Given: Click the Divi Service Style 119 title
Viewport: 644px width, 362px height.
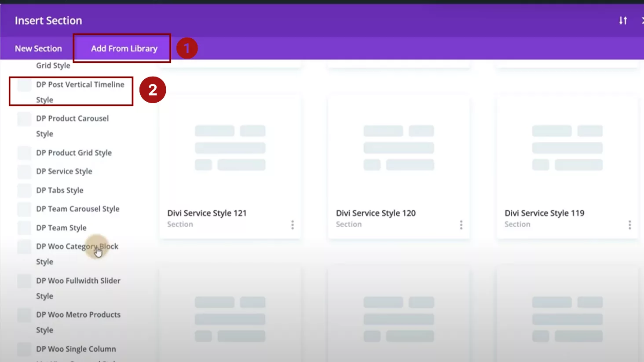Looking at the screenshot, I should 545,213.
